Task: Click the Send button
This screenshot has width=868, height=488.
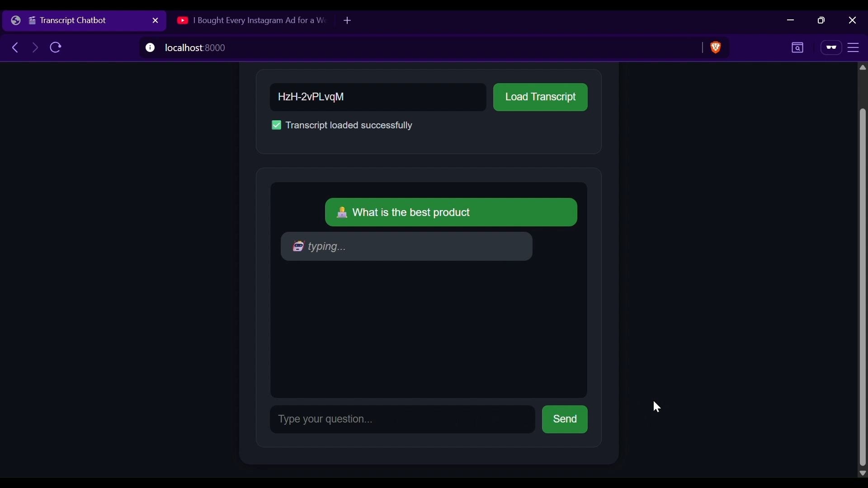Action: tap(565, 419)
